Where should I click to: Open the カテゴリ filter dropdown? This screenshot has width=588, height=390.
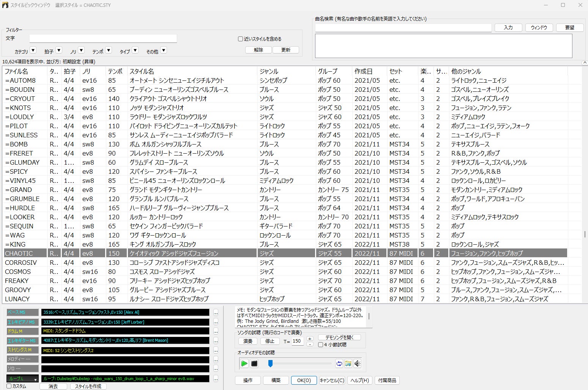tap(33, 50)
